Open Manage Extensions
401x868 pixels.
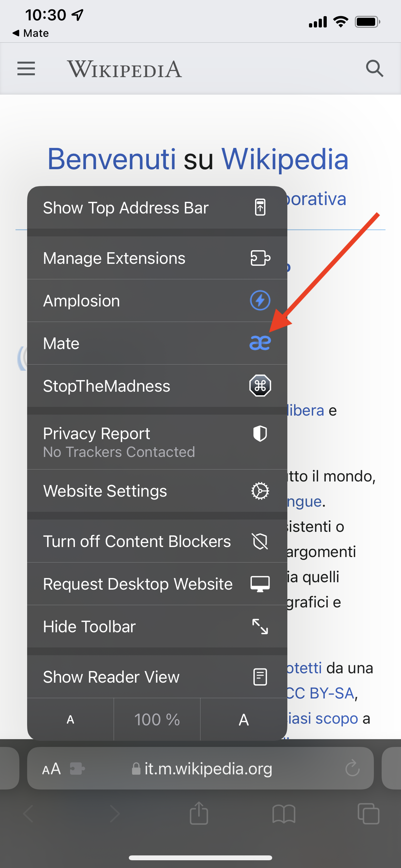(x=157, y=258)
